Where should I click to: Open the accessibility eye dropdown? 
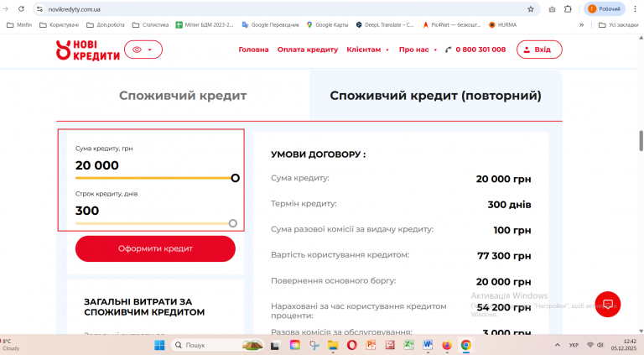[143, 50]
